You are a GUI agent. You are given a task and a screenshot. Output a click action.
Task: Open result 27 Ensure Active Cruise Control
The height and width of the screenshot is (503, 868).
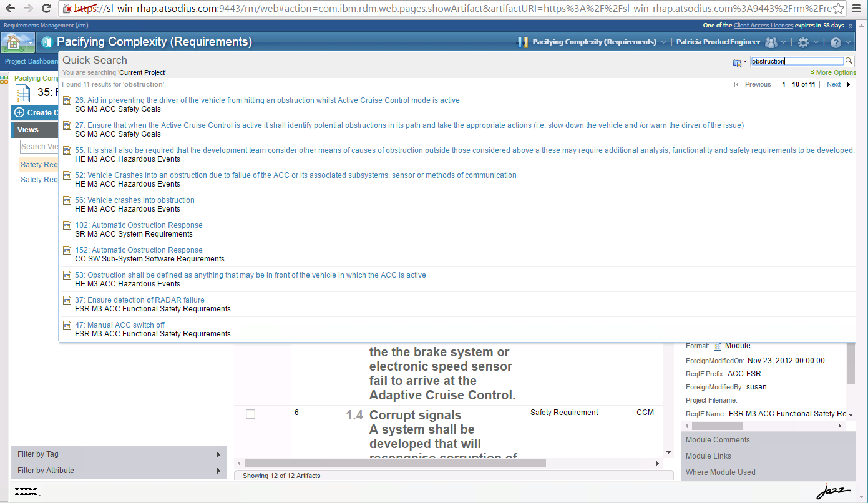coord(409,125)
